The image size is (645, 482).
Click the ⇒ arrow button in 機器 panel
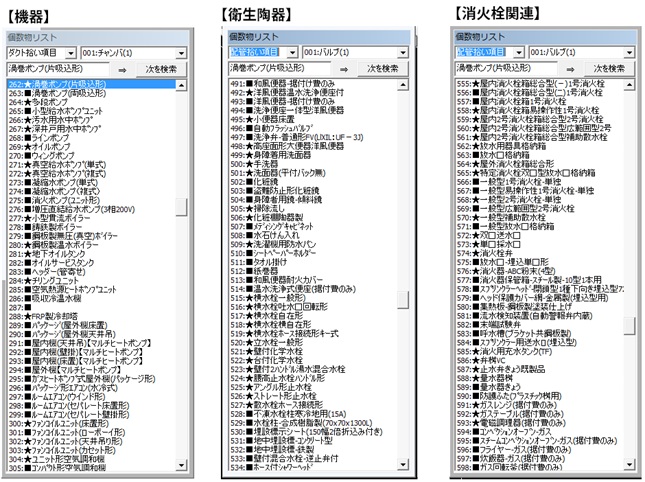pos(122,70)
